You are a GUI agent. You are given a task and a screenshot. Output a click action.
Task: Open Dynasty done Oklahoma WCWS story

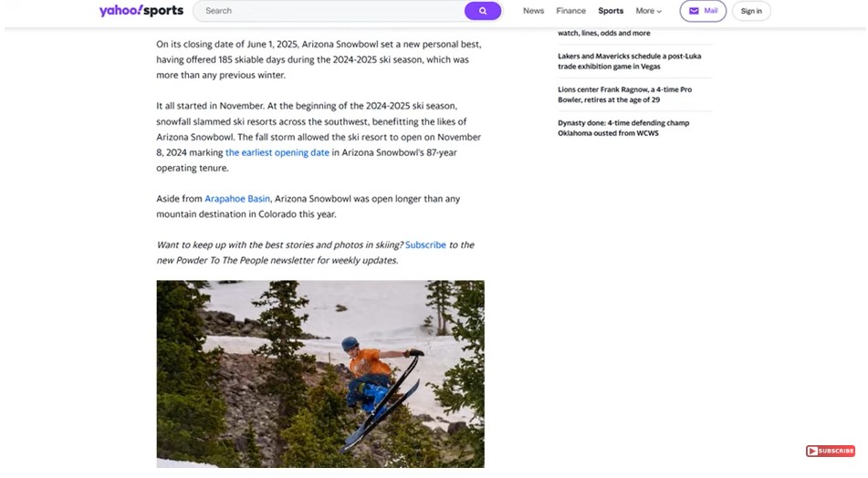coord(623,128)
